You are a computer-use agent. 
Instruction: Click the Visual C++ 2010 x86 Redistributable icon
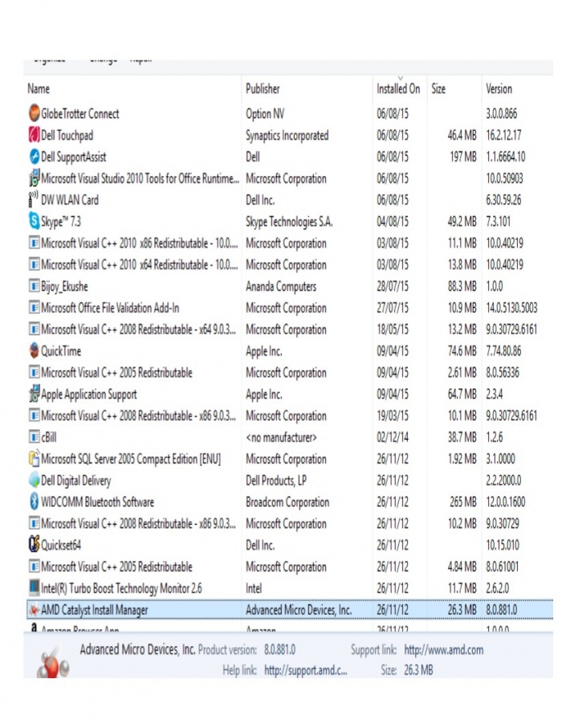click(x=34, y=243)
